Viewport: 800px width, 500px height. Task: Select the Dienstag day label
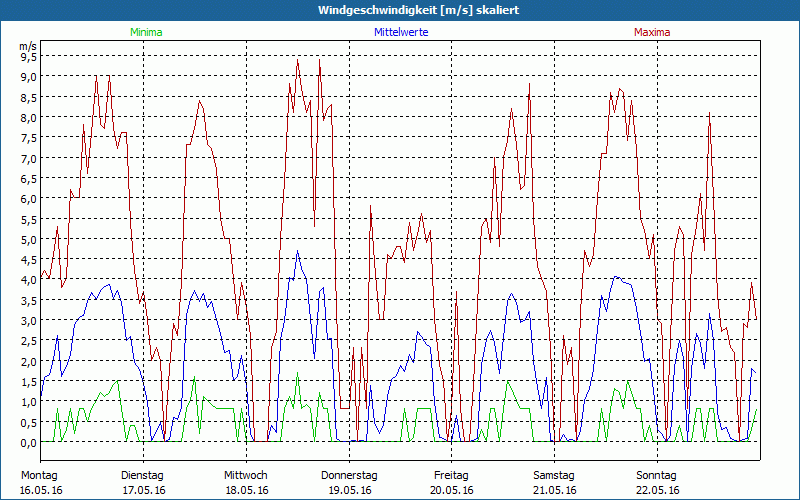142,475
